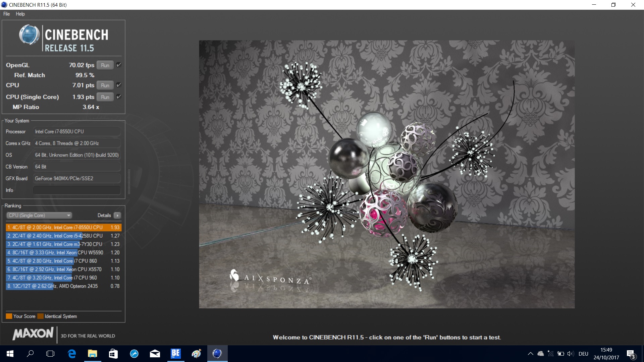The image size is (644, 362).
Task: Open the Help menu
Action: 20,14
